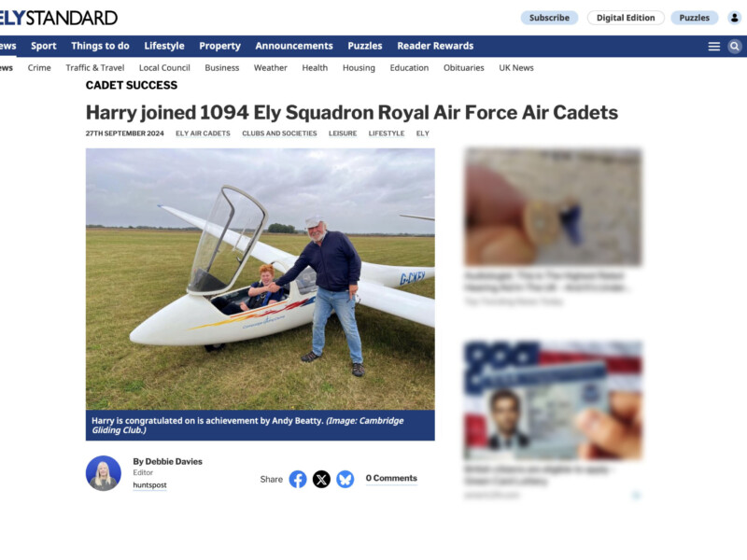Share article on Bluesky
This screenshot has width=747, height=560.
click(x=345, y=479)
